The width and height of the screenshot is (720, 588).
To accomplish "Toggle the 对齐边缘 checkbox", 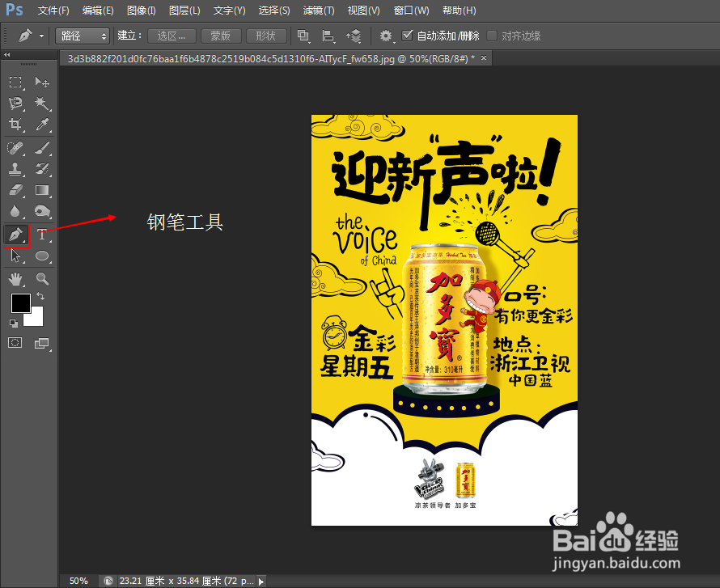I will 492,36.
